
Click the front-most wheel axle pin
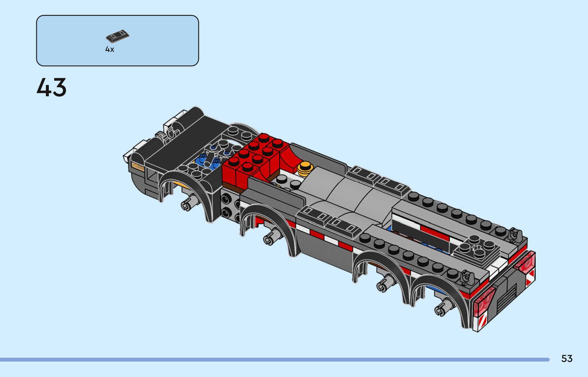click(x=190, y=204)
